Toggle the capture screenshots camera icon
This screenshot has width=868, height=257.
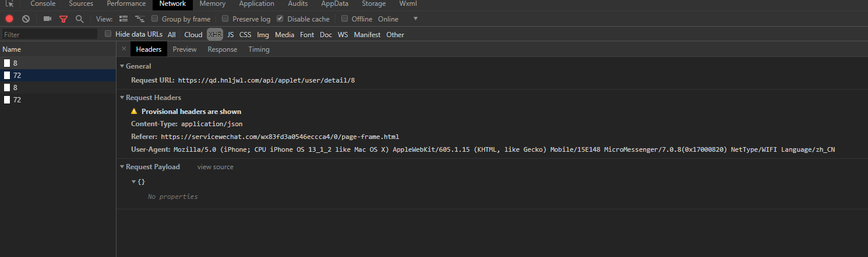47,19
